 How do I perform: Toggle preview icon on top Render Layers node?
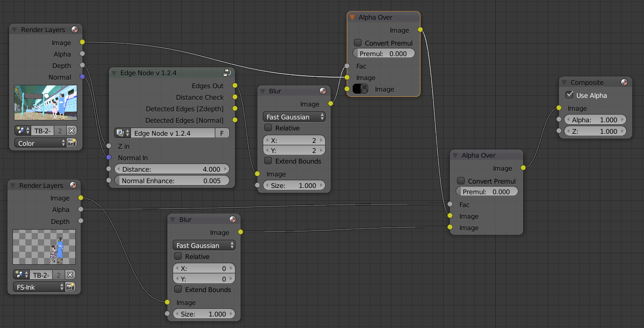74,30
